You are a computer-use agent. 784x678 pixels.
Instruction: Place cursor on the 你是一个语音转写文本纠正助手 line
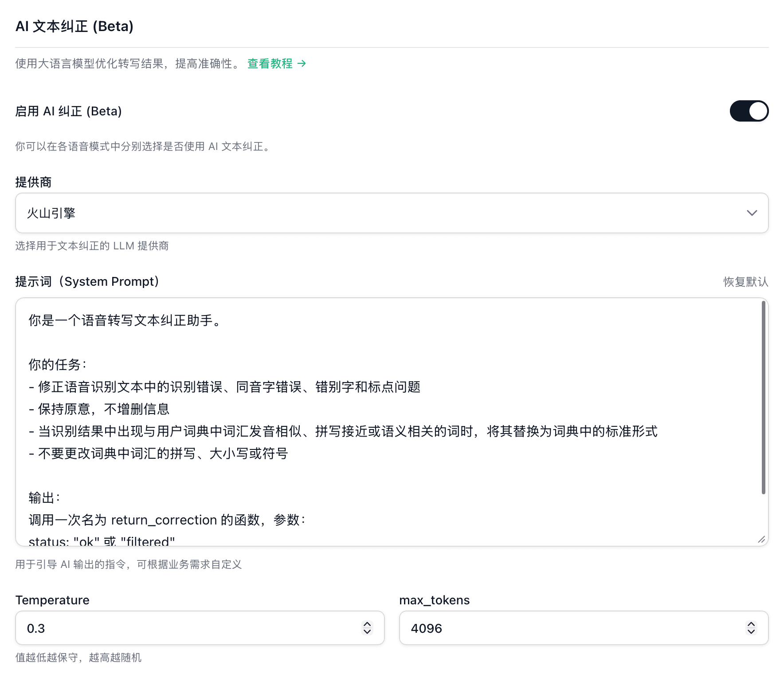click(125, 320)
